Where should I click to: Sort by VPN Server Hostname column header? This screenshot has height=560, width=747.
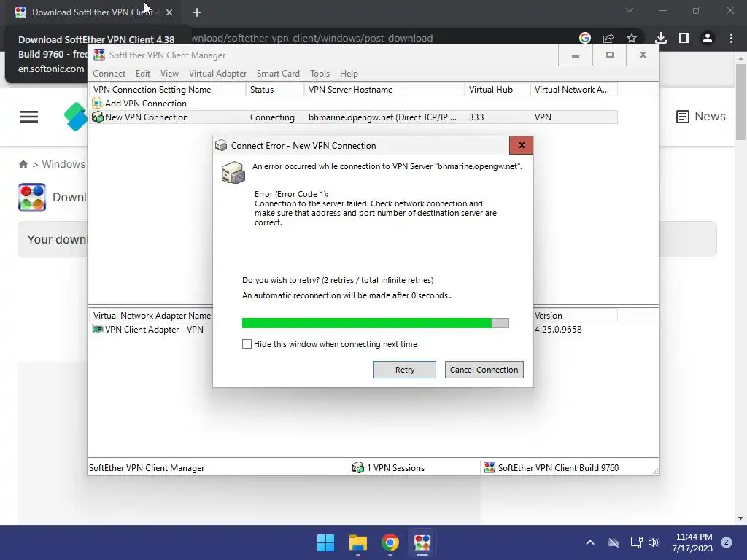point(384,90)
